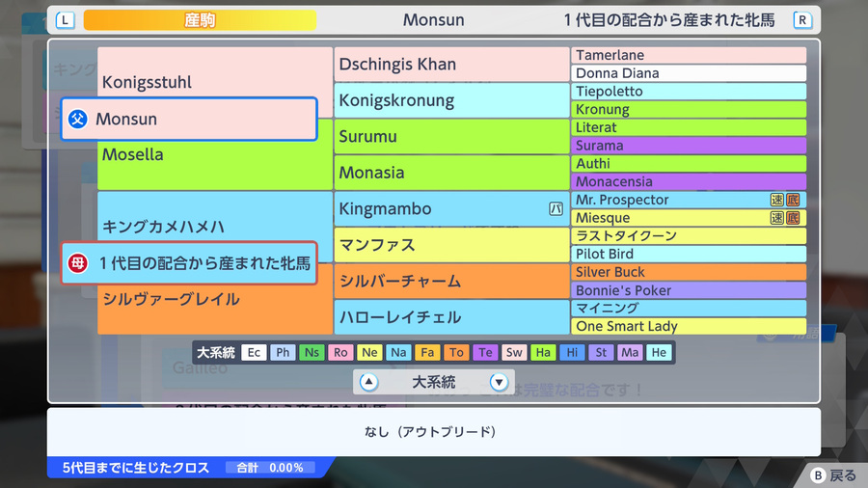Select the ハローレイチェル cell
The image size is (868, 488).
[451, 317]
